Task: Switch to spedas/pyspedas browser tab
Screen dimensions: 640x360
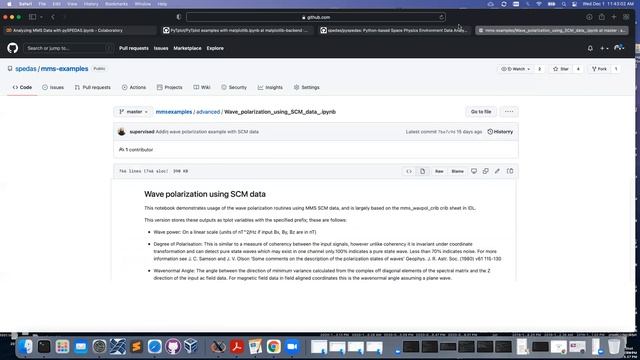Action: [394, 30]
